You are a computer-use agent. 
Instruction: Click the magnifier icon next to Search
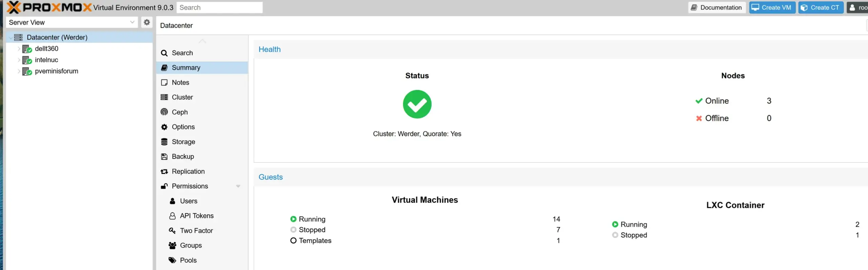coord(164,53)
